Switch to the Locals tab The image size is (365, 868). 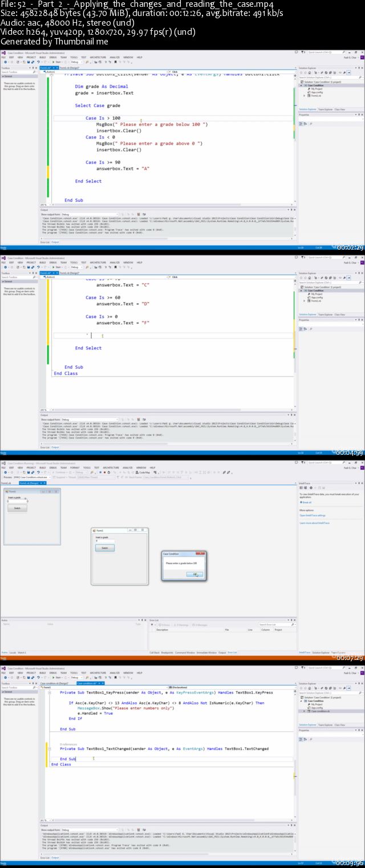coord(13,652)
